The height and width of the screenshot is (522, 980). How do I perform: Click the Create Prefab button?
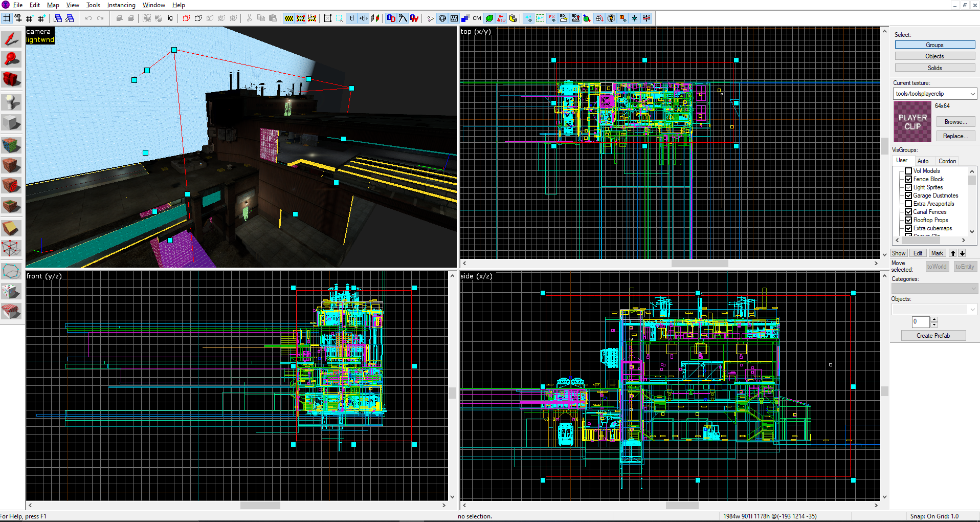coord(933,336)
